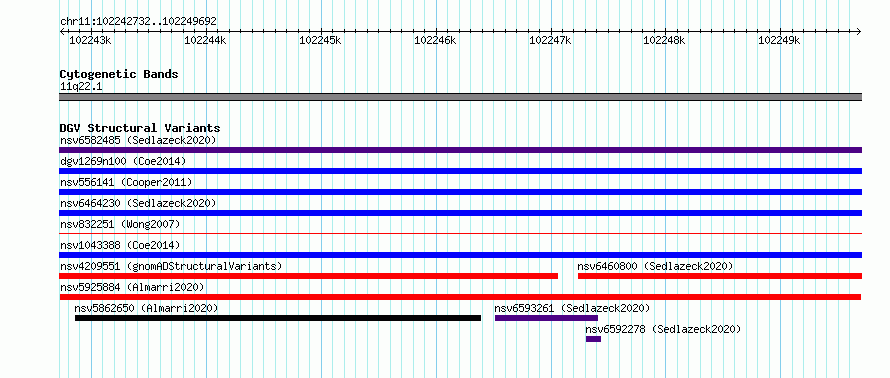Select the nsv6464230 blue variant bar
Screen dimensions: 890x378
460,213
